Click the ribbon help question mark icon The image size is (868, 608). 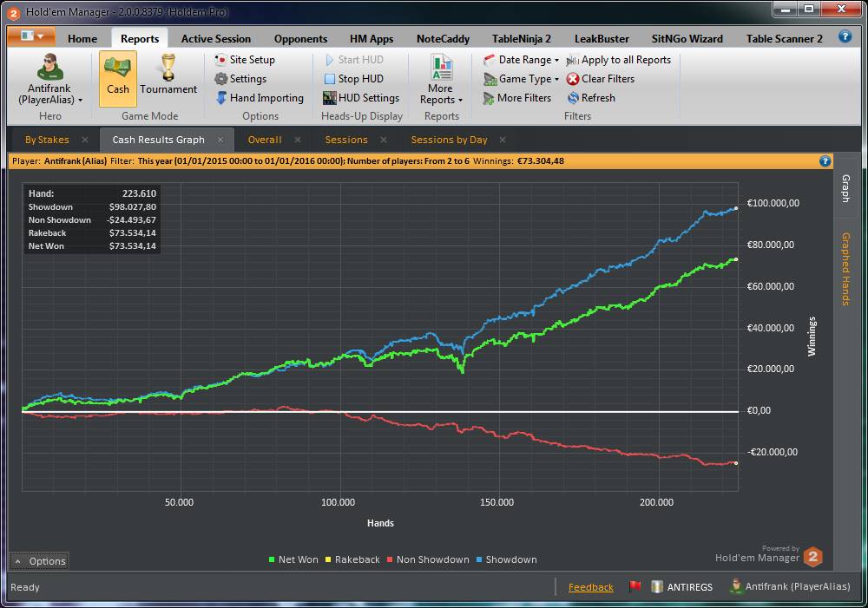(845, 36)
